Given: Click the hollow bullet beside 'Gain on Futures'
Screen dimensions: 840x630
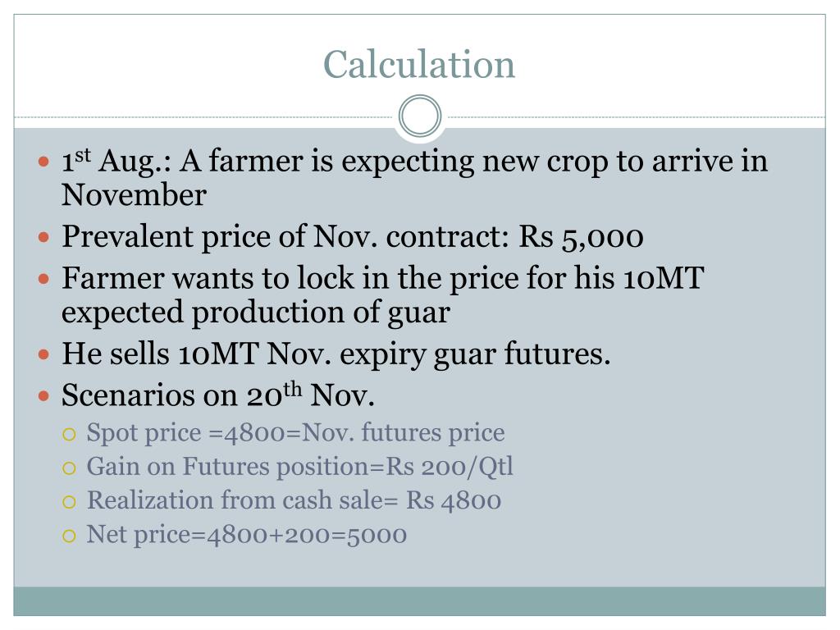Looking at the screenshot, I should point(69,468).
